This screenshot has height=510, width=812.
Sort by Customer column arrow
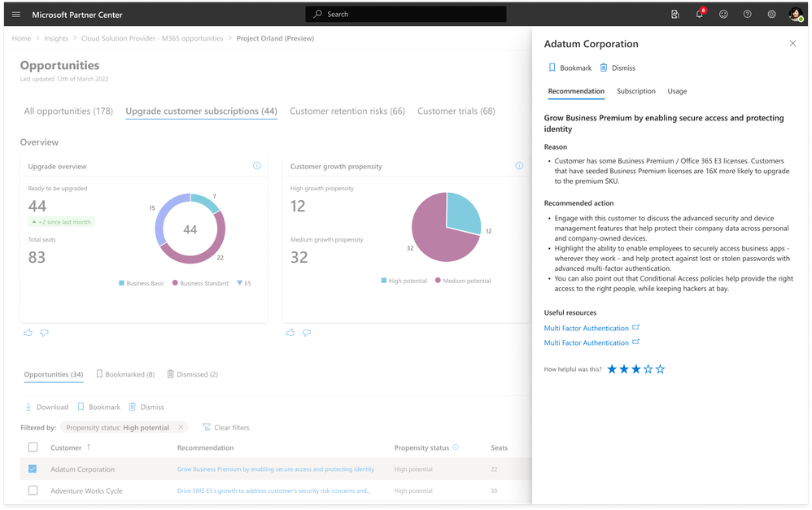pos(89,447)
